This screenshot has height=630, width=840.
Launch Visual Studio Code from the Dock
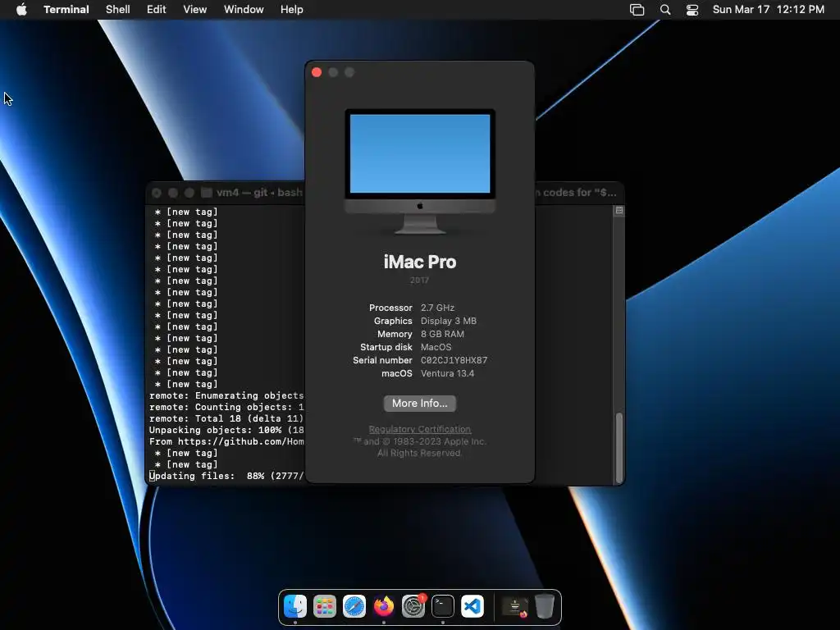tap(472, 606)
